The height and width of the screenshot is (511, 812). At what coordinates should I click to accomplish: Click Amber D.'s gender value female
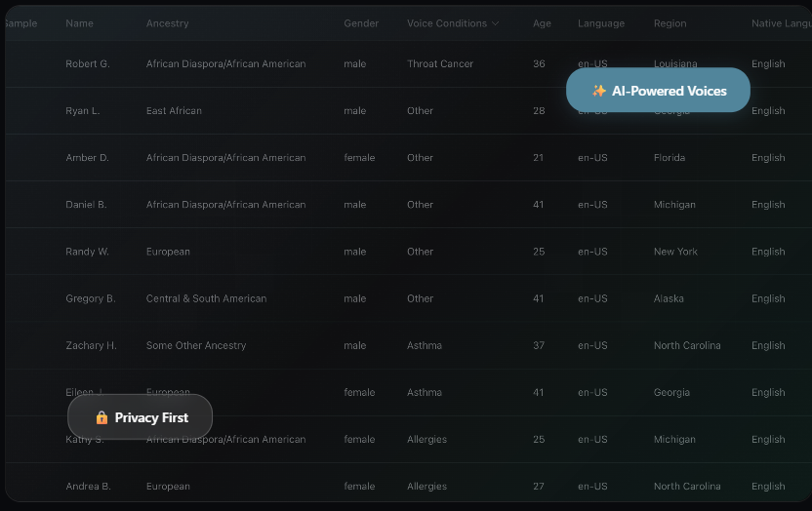coord(359,158)
